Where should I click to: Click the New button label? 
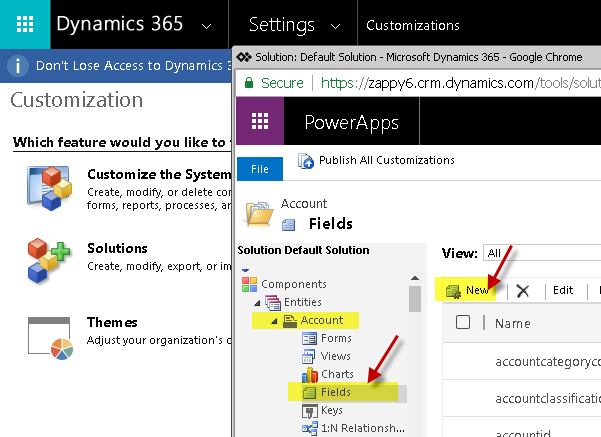click(477, 290)
